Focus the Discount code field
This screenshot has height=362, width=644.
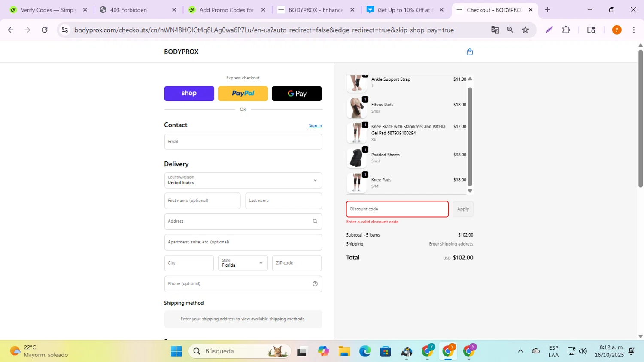coord(398,209)
